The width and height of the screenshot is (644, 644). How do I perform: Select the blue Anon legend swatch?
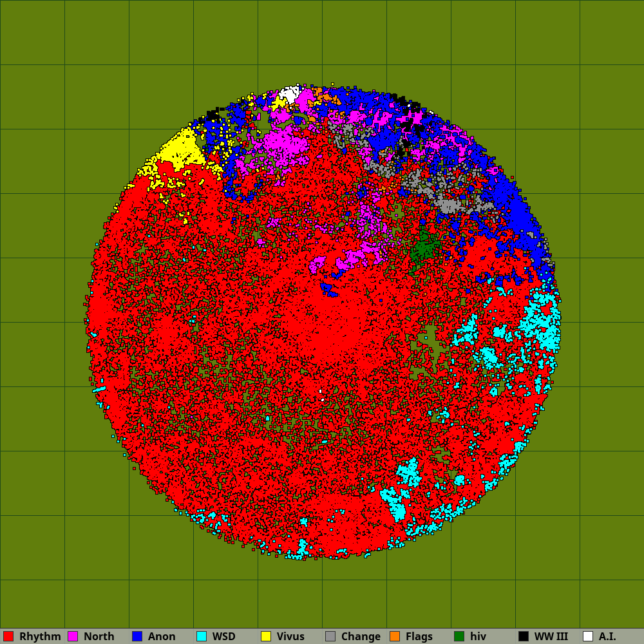click(x=137, y=636)
